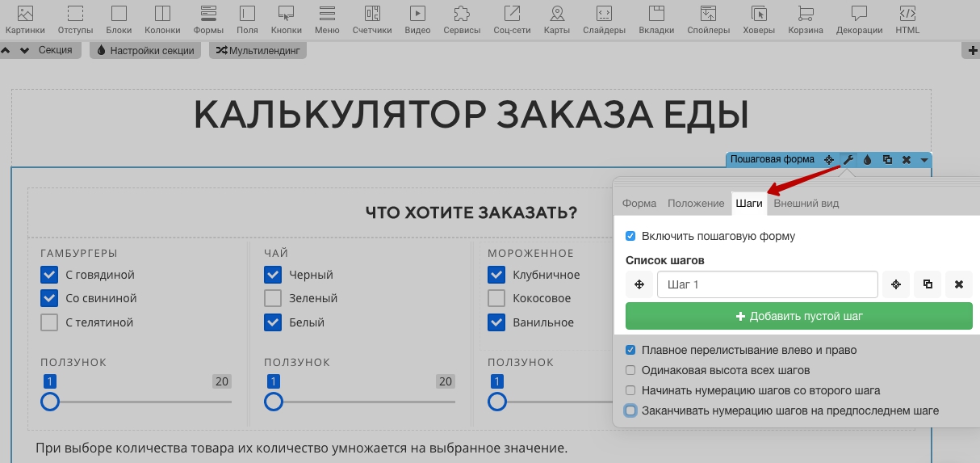Open Настройки секции button

pos(145,50)
